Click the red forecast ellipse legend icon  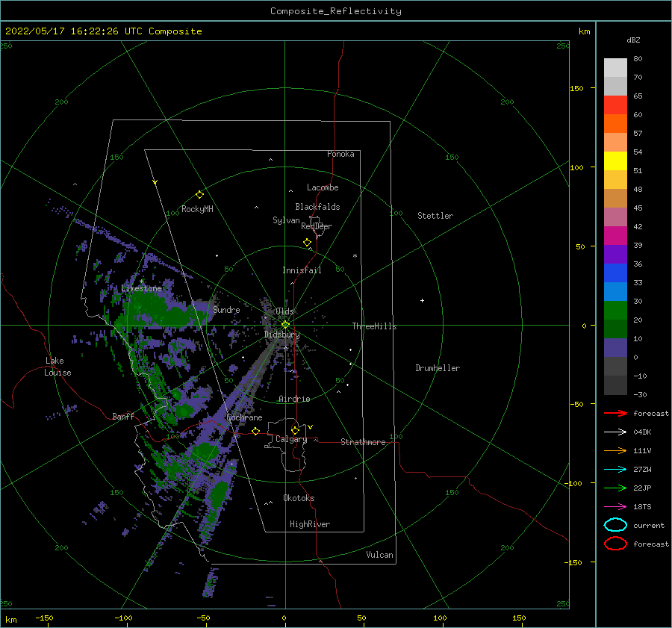tap(615, 544)
